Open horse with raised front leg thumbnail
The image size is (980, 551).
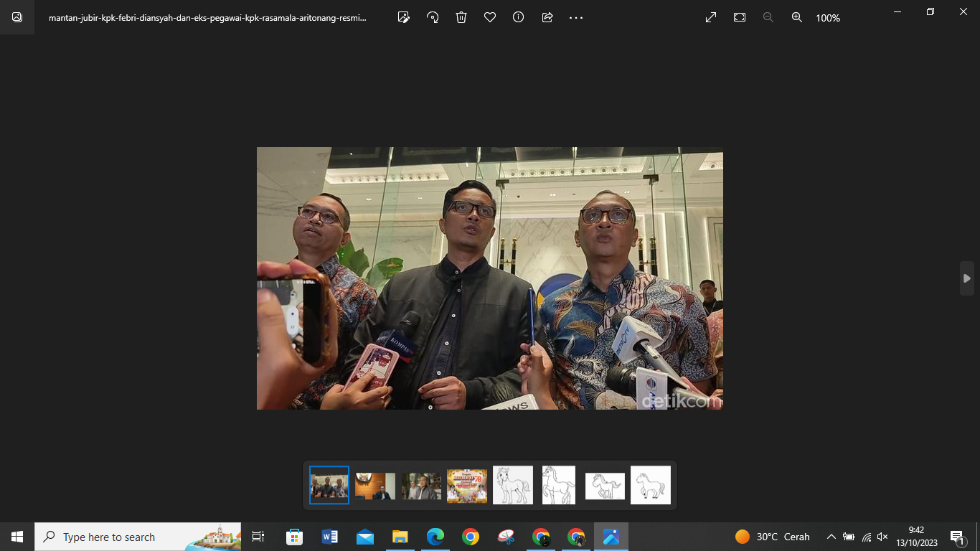point(559,485)
